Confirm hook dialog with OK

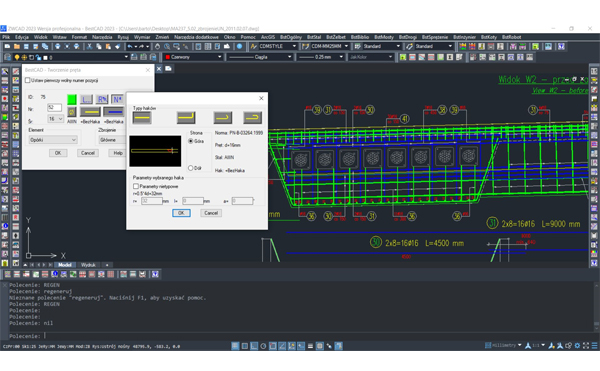(181, 213)
